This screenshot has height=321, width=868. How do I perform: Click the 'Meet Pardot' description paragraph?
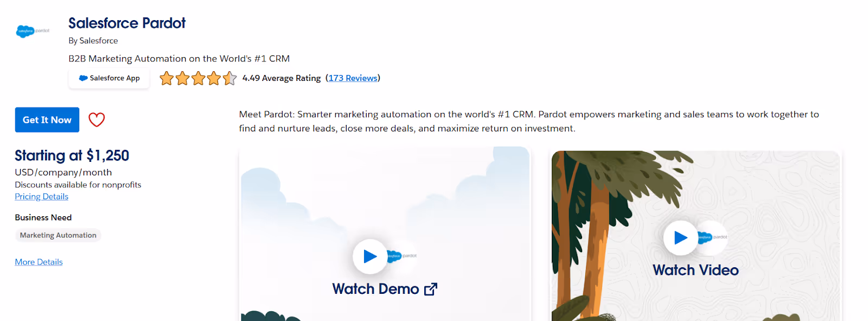529,121
